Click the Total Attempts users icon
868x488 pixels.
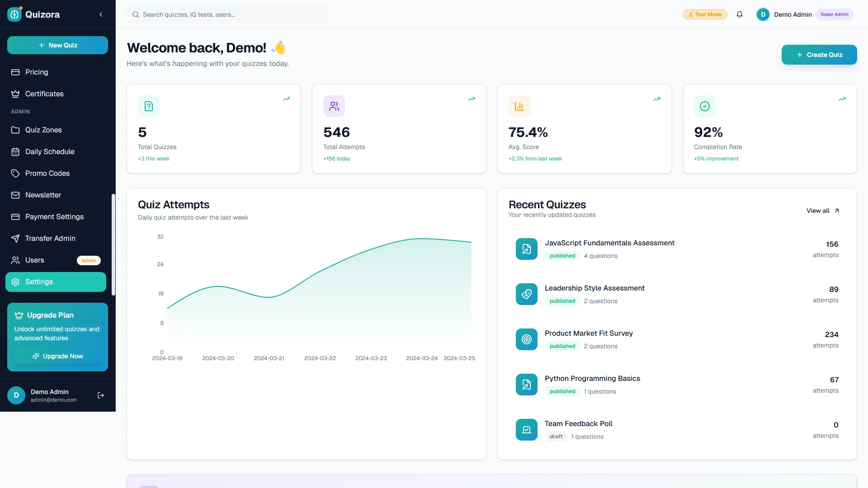(x=334, y=106)
